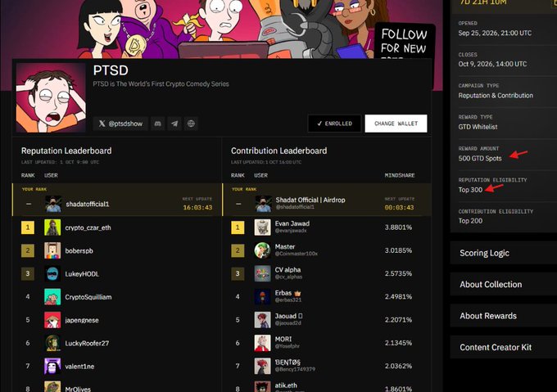Open Jaouad avatar in contribution leaderboard
This screenshot has width=557, height=392.
pyautogui.click(x=262, y=320)
